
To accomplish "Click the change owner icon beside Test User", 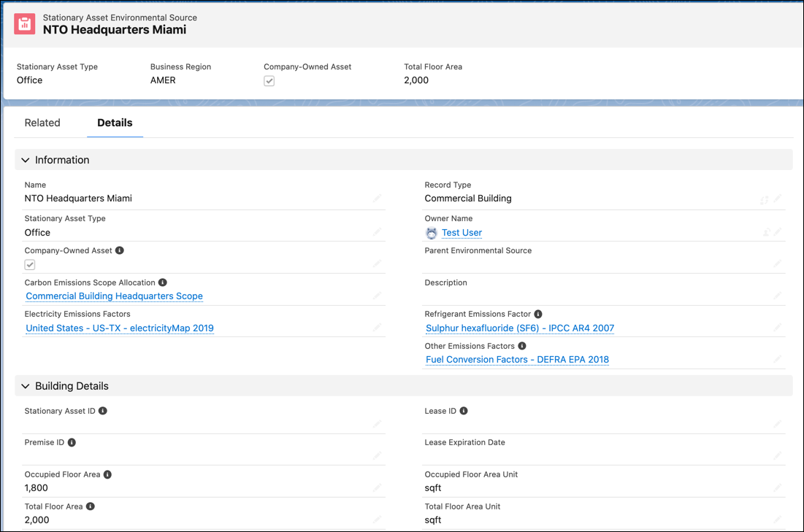I will tap(766, 233).
